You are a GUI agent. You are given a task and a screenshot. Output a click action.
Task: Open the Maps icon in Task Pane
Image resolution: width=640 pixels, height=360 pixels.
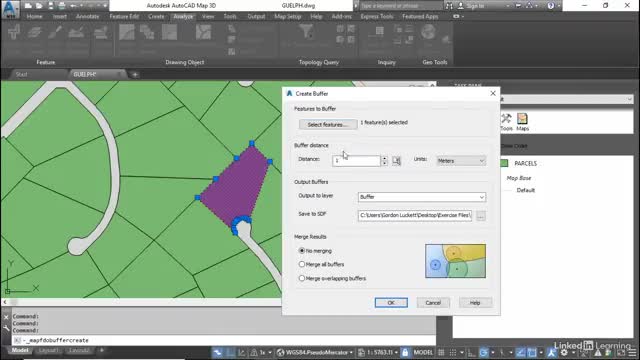pyautogui.click(x=522, y=122)
